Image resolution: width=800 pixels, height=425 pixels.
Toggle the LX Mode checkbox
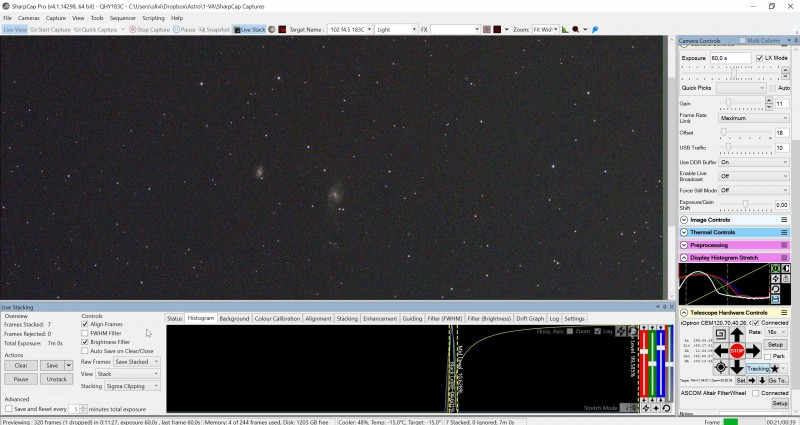[x=759, y=58]
